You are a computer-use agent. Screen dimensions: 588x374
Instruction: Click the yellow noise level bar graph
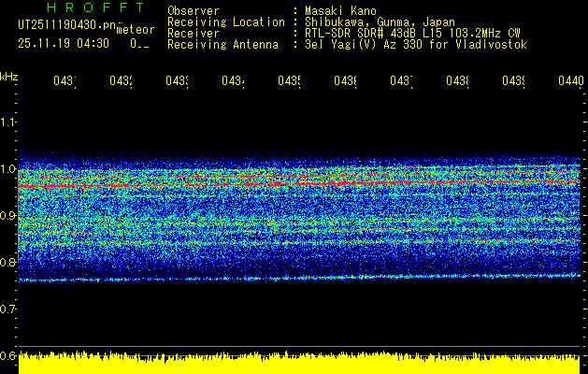299,363
